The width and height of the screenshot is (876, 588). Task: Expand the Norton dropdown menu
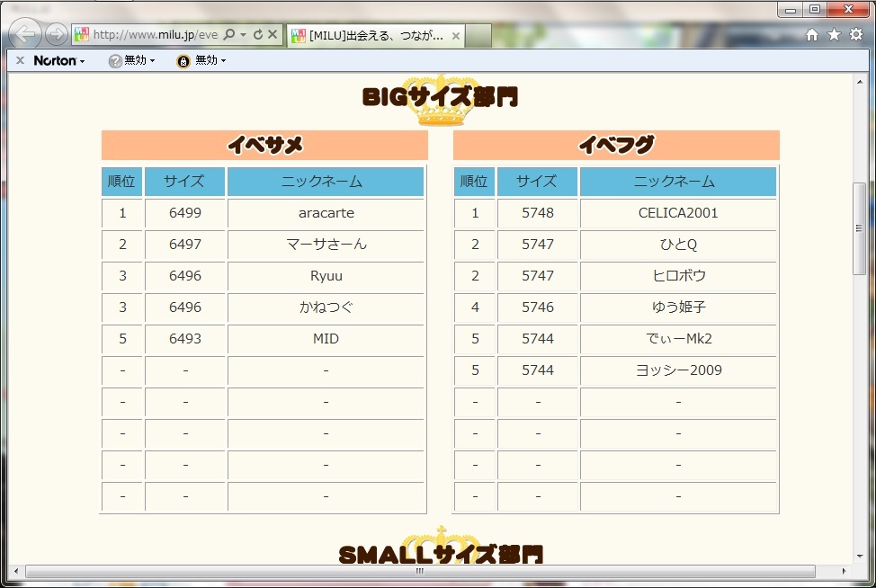point(59,60)
